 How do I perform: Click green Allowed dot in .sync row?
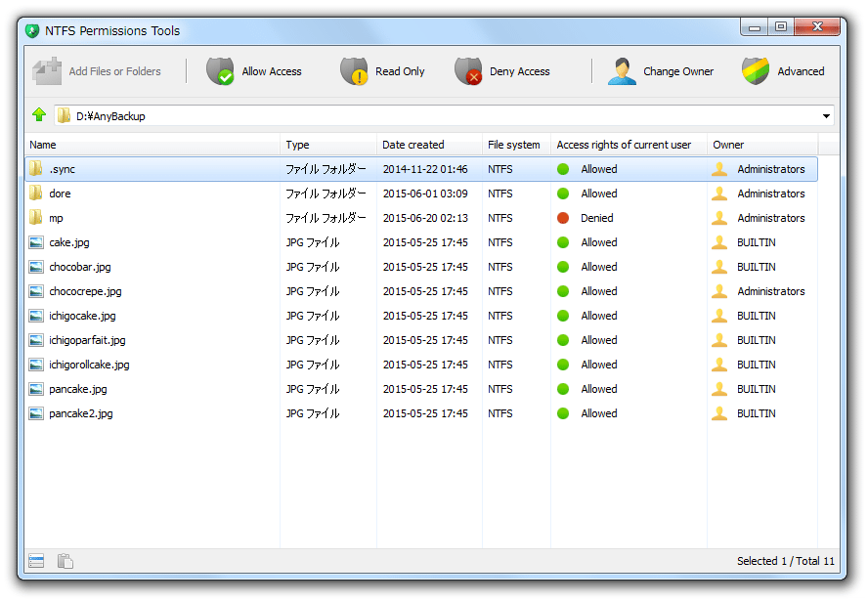pyautogui.click(x=563, y=169)
